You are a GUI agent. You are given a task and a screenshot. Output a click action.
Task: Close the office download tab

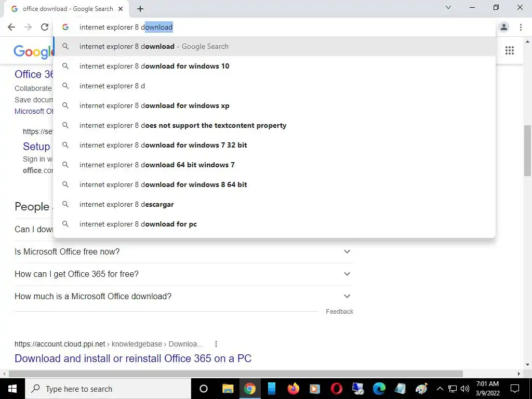121,9
